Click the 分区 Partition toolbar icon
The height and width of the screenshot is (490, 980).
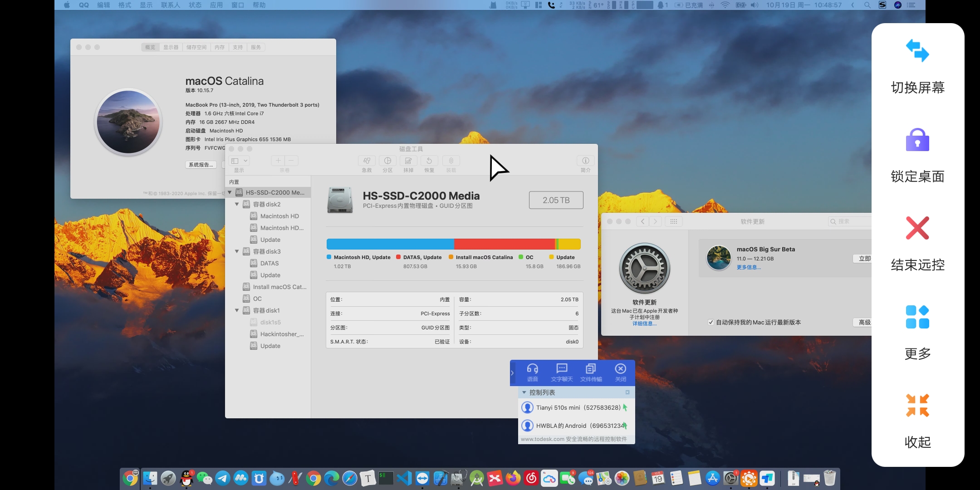point(387,161)
